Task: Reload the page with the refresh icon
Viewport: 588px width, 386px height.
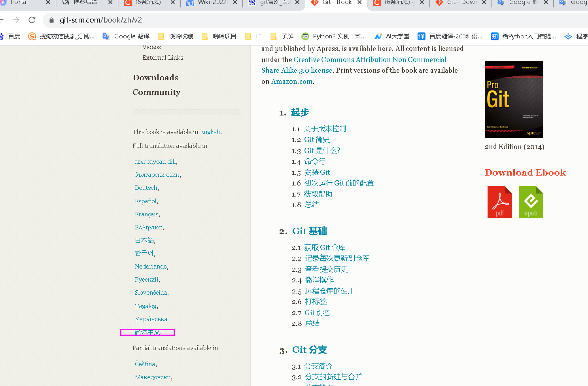Action: pyautogui.click(x=32, y=20)
